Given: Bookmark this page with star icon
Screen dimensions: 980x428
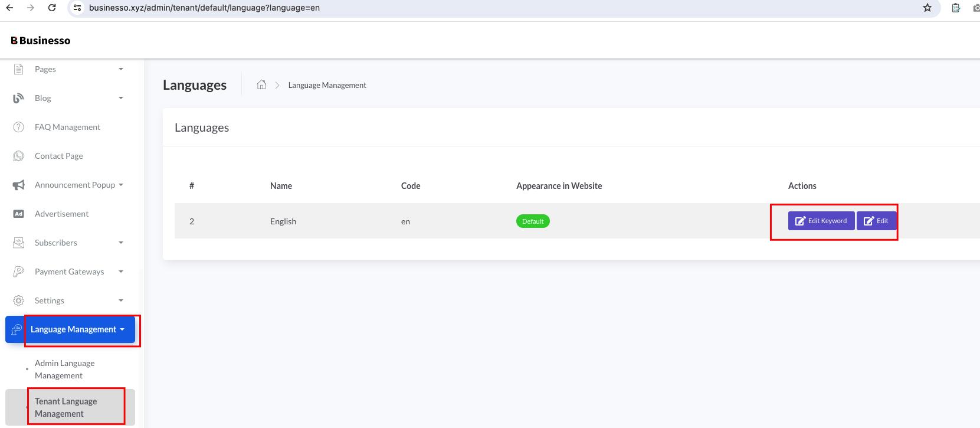Looking at the screenshot, I should 927,8.
